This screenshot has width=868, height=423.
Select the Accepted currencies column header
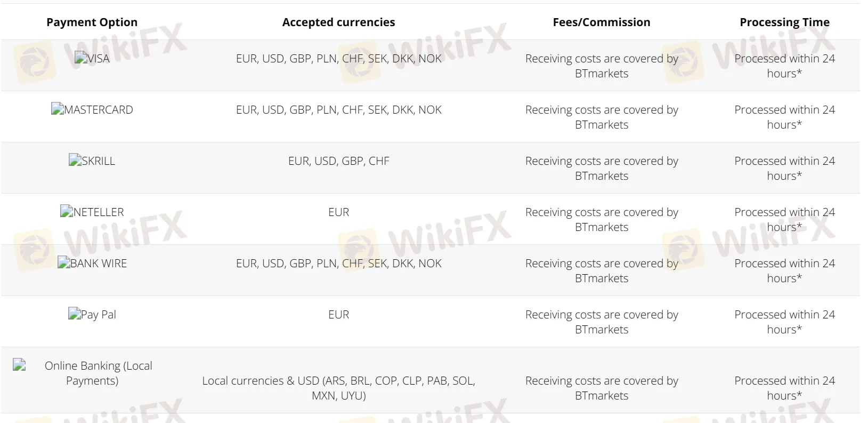click(x=338, y=22)
